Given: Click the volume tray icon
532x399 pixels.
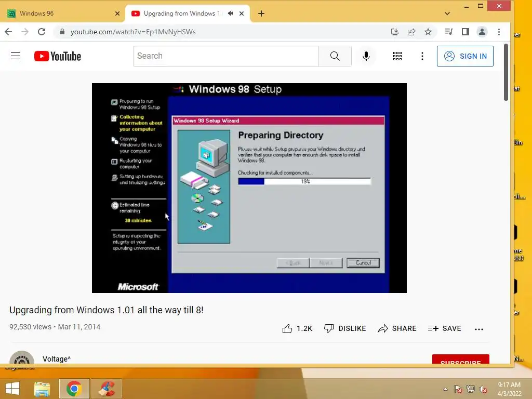Looking at the screenshot, I should pyautogui.click(x=483, y=389).
